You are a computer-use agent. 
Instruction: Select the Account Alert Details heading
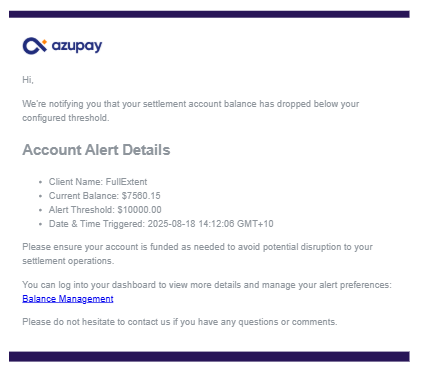point(96,150)
